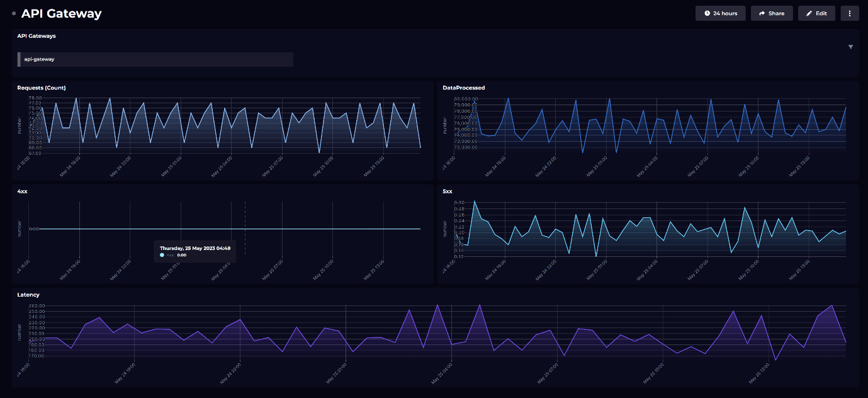This screenshot has height=398, width=868.
Task: Click the Requests (Count) panel title
Action: coord(41,88)
